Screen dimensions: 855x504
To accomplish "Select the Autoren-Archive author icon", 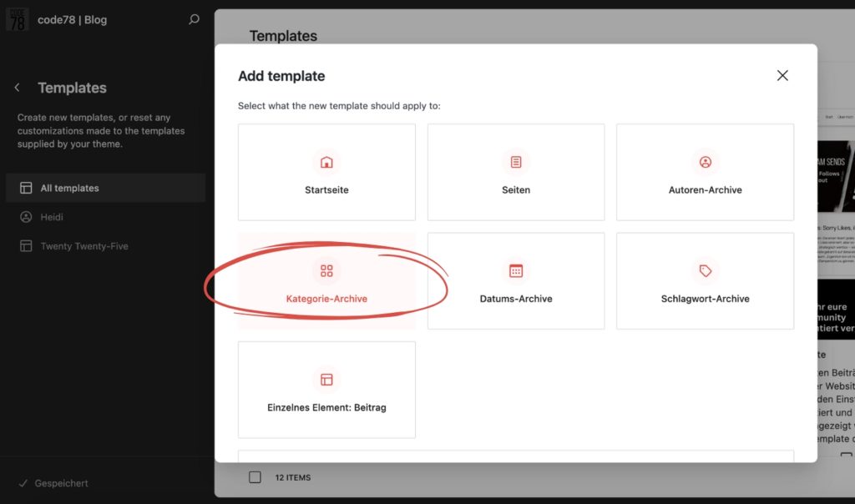I will (x=705, y=162).
